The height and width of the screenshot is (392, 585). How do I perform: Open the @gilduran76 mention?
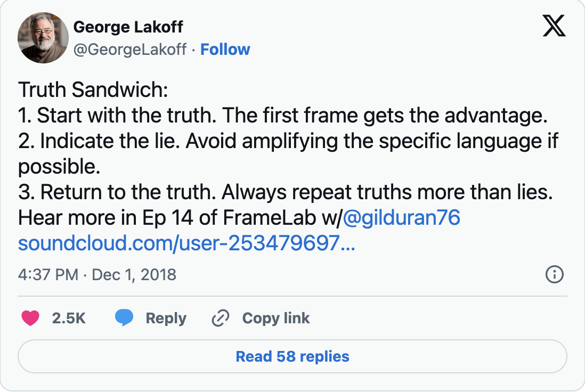coord(401,218)
